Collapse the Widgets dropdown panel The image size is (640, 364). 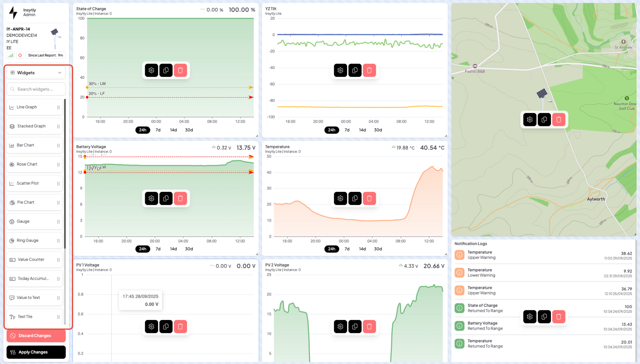point(36,73)
